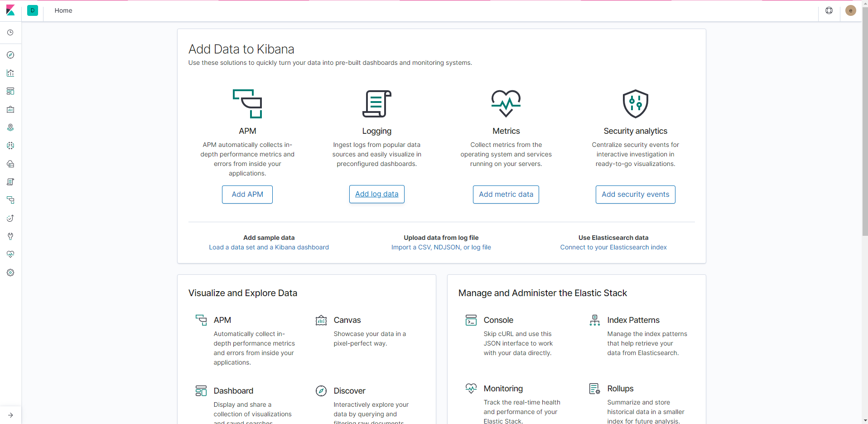Viewport: 868px width, 424px height.
Task: Open Console in the Manage section
Action: click(x=498, y=320)
